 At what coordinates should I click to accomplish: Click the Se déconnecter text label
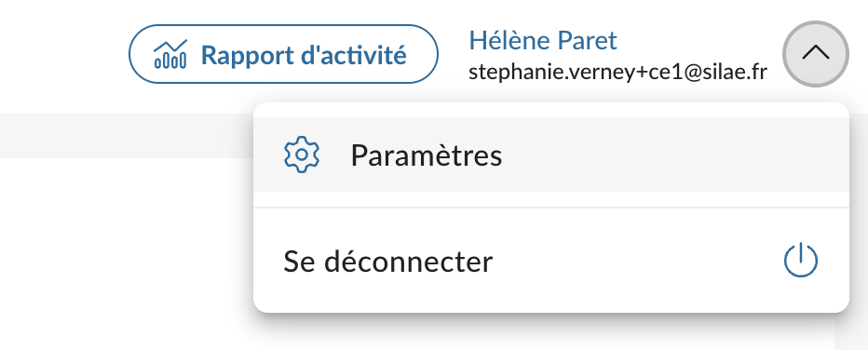387,261
